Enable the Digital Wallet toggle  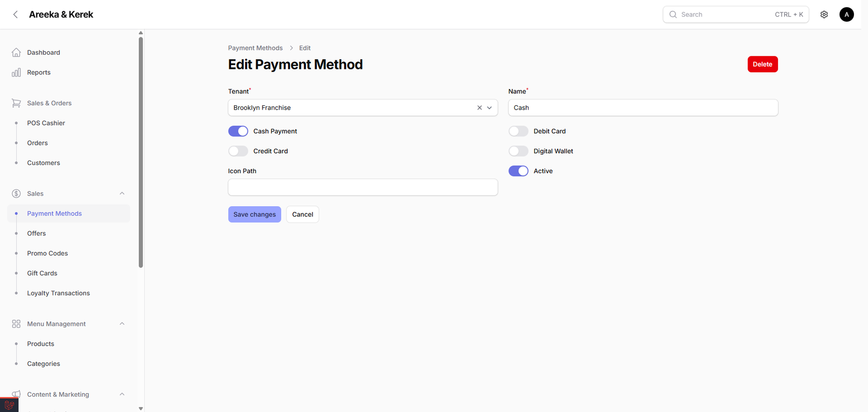518,151
